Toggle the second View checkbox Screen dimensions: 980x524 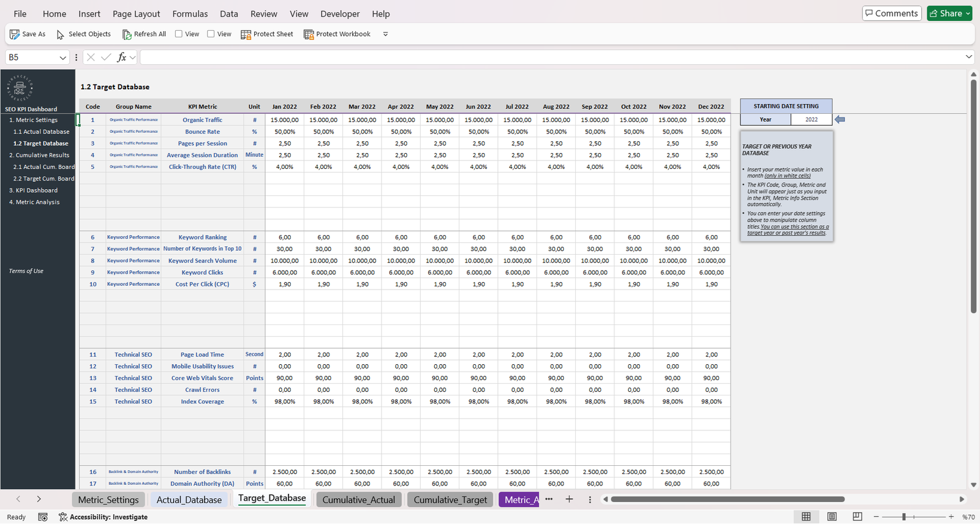(211, 34)
